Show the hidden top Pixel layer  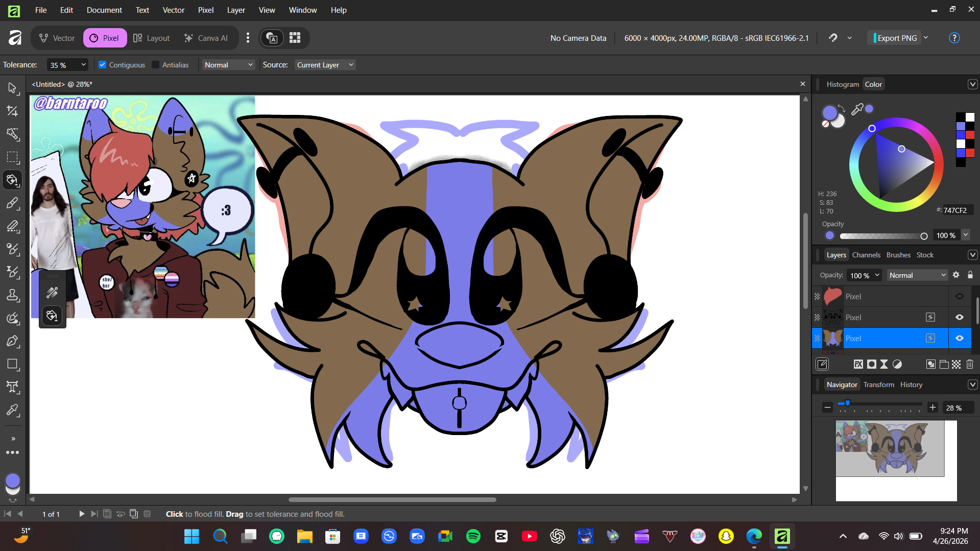pyautogui.click(x=960, y=296)
